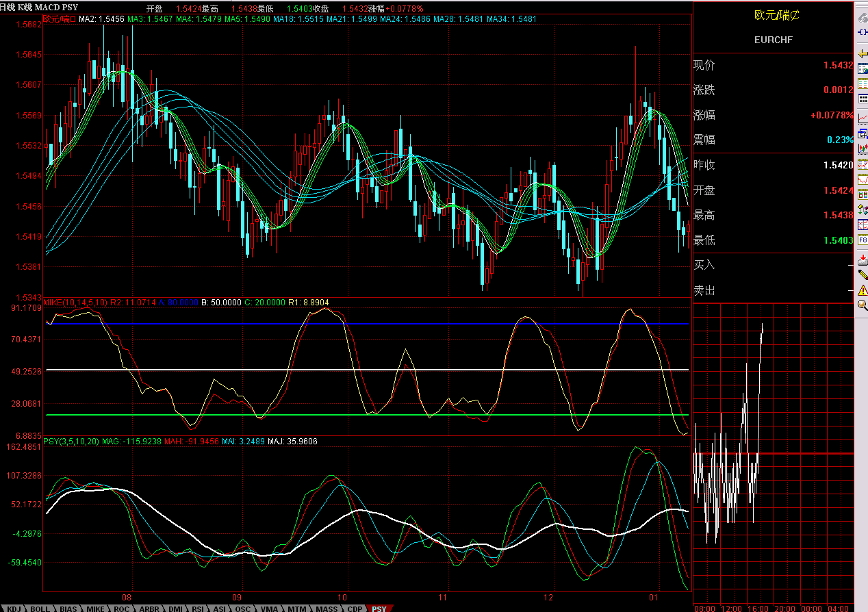Click the yellow back arrow icon
The image size is (868, 612).
click(863, 53)
